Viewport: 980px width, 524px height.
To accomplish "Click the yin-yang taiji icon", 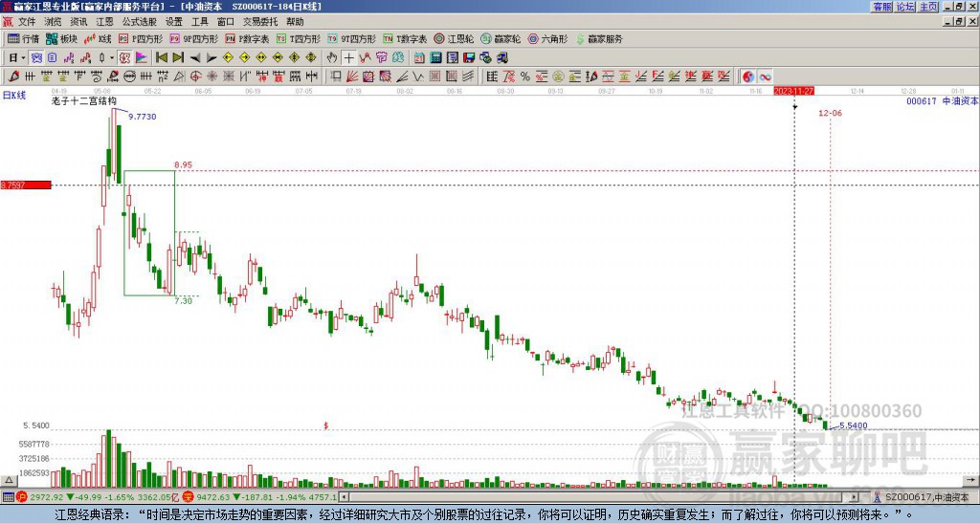I will [748, 76].
